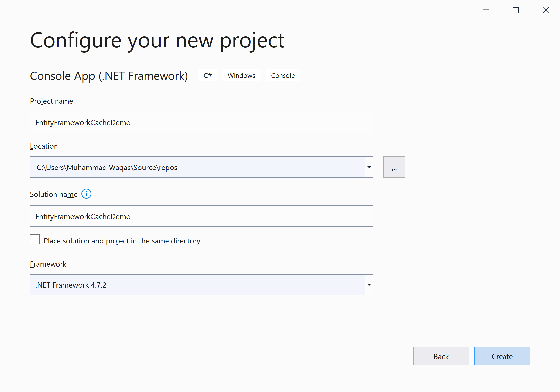Minimize the project configuration window
Screen dimensions: 560x392
pos(486,10)
